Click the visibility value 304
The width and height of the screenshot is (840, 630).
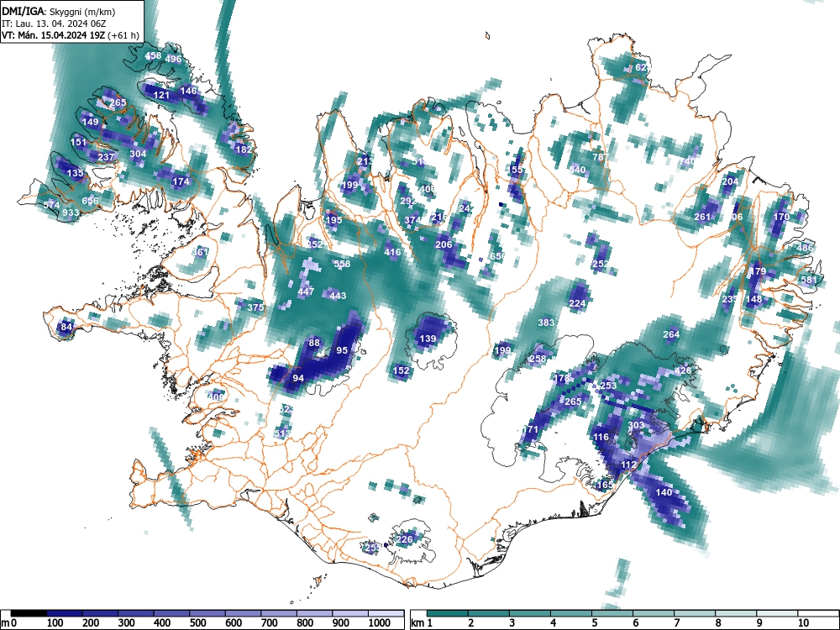pos(139,154)
